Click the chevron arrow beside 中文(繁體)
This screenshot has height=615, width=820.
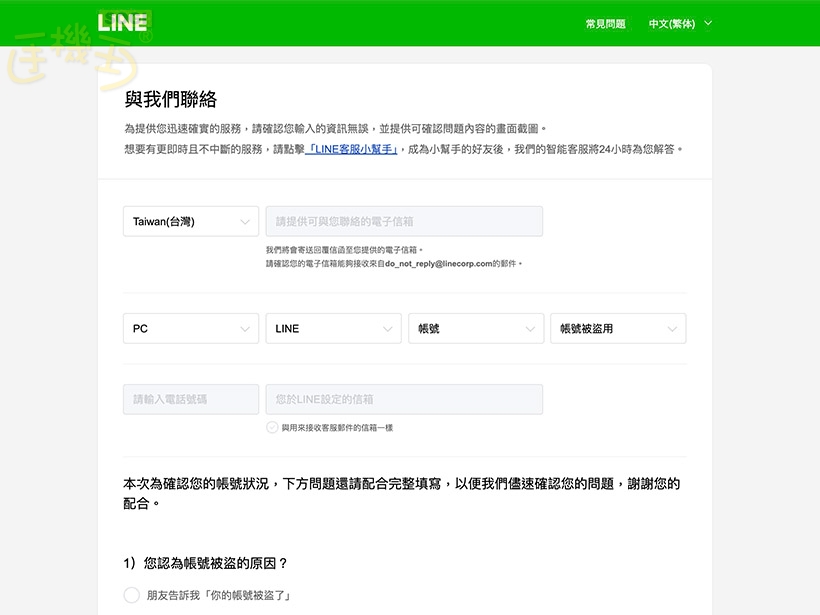709,23
